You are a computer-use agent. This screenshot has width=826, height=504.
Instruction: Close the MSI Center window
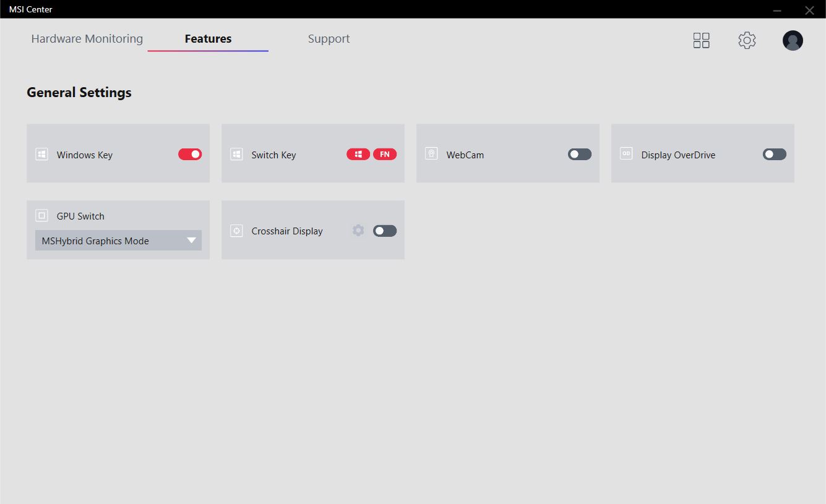809,10
